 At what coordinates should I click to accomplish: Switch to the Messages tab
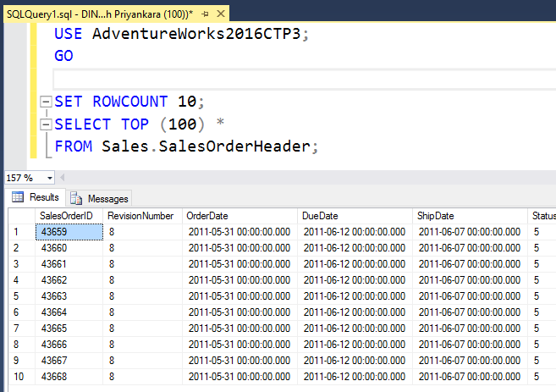pos(99,199)
